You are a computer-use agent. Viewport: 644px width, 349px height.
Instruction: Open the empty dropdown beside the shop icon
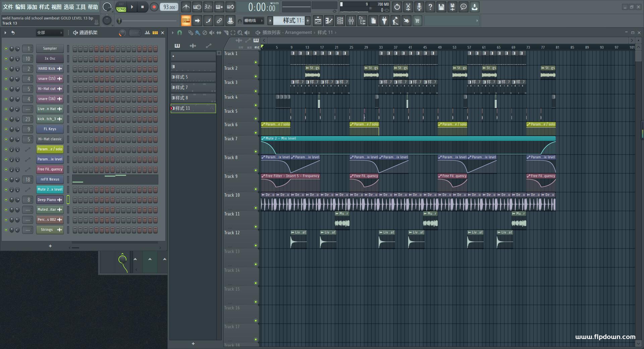451,21
